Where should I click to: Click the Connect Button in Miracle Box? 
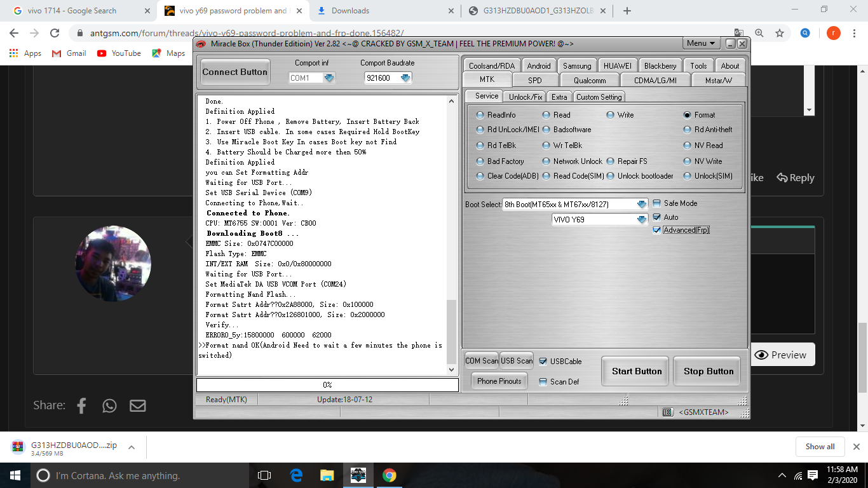(234, 72)
